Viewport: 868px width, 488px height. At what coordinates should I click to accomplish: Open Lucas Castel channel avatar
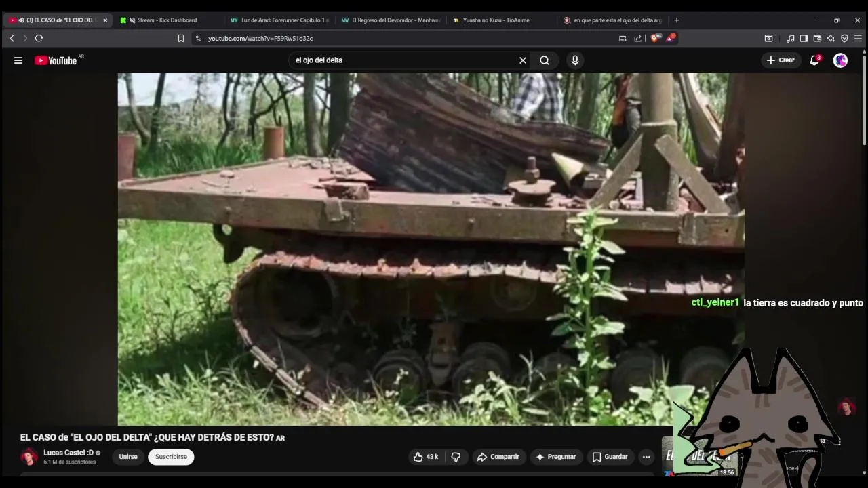pos(29,457)
